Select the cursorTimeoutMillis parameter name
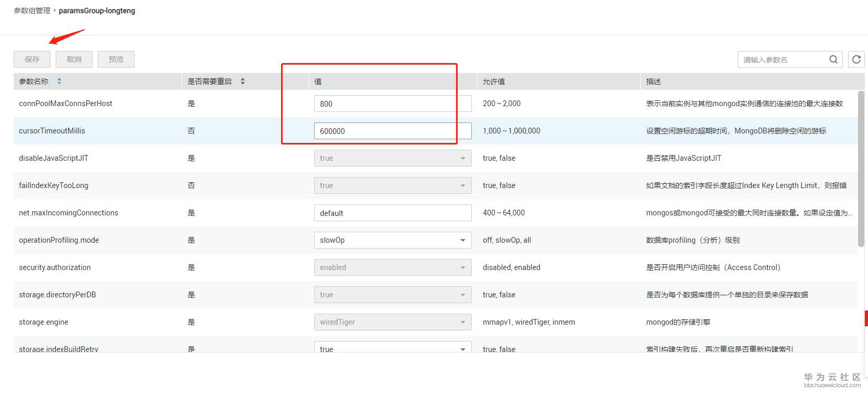868x393 pixels. pyautogui.click(x=52, y=131)
